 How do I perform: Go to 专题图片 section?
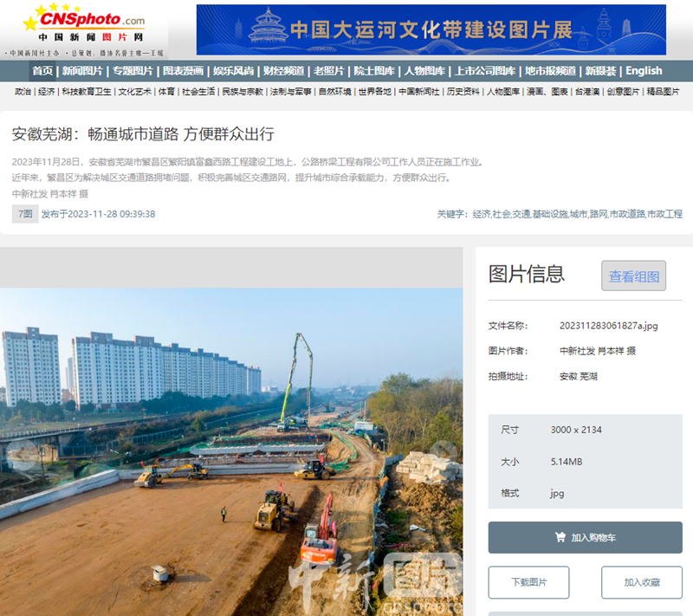(x=133, y=71)
